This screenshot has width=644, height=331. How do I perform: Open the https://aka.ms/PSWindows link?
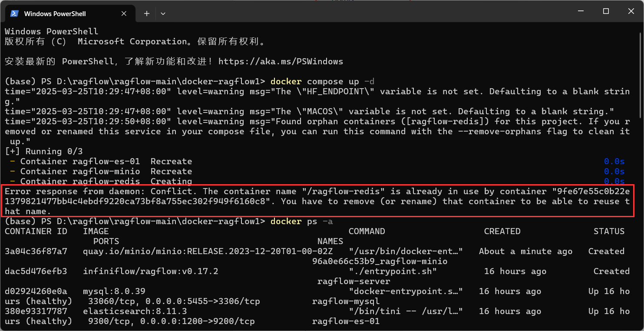click(x=281, y=61)
